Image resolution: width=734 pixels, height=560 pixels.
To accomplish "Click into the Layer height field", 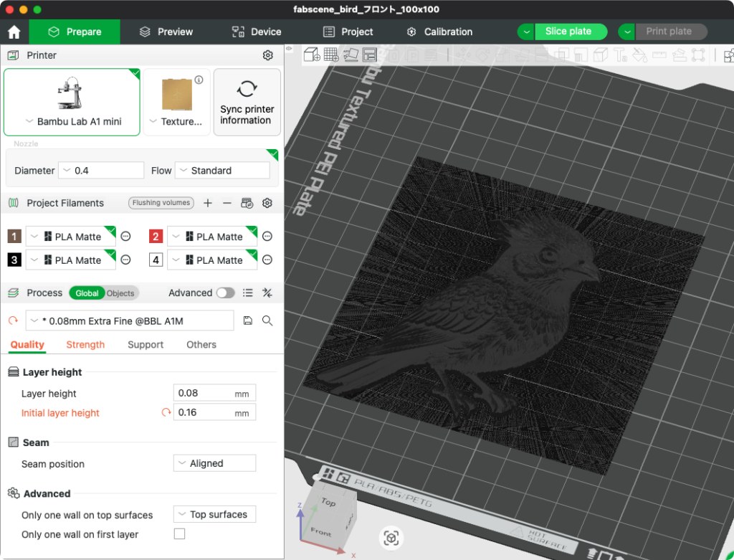I will [214, 393].
